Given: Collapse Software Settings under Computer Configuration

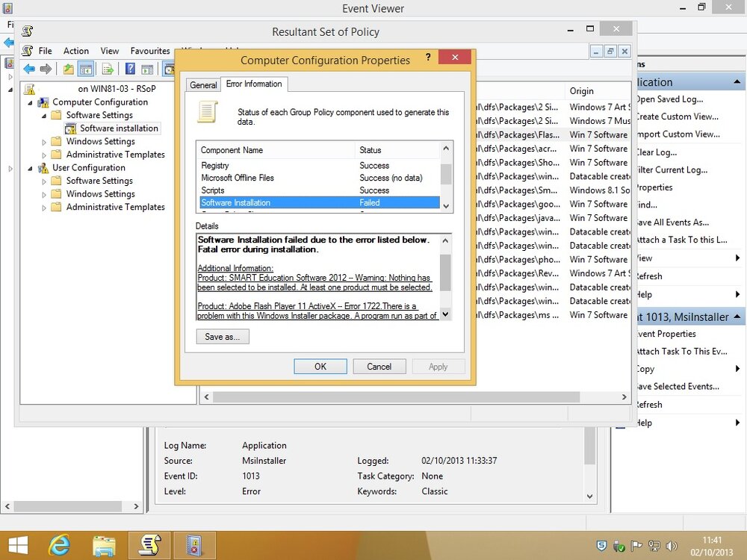Looking at the screenshot, I should point(44,116).
